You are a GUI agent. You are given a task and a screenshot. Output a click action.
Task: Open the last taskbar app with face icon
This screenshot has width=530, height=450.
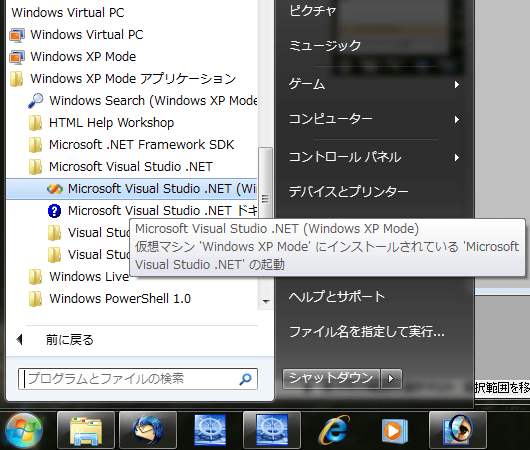click(x=458, y=430)
